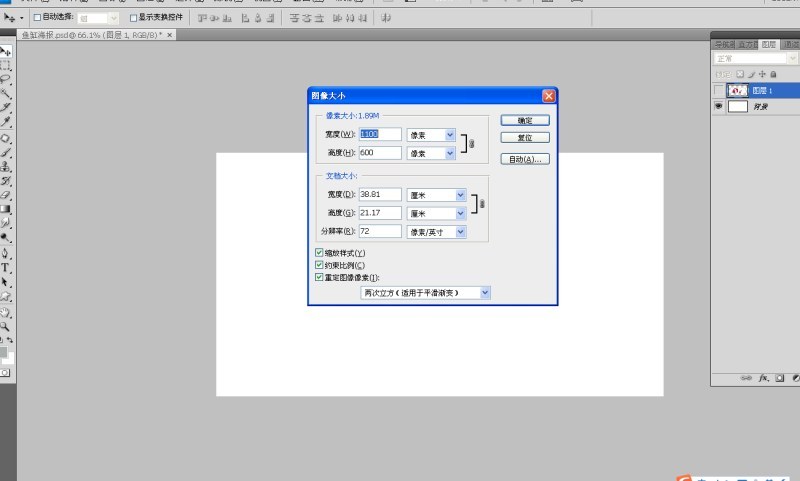The height and width of the screenshot is (481, 800).
Task: Show the 图层 1 layer visibility
Action: coord(718,90)
